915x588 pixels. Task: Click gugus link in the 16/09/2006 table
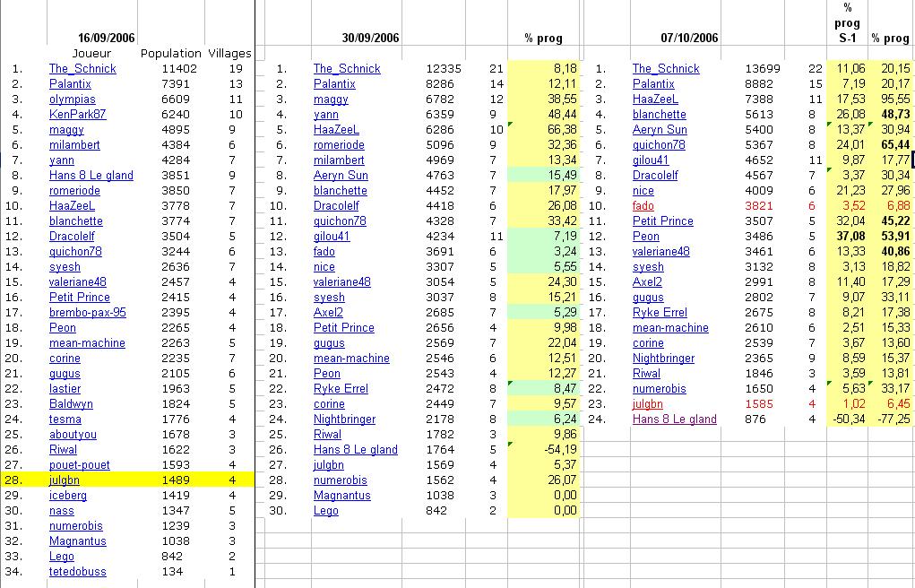tap(65, 373)
